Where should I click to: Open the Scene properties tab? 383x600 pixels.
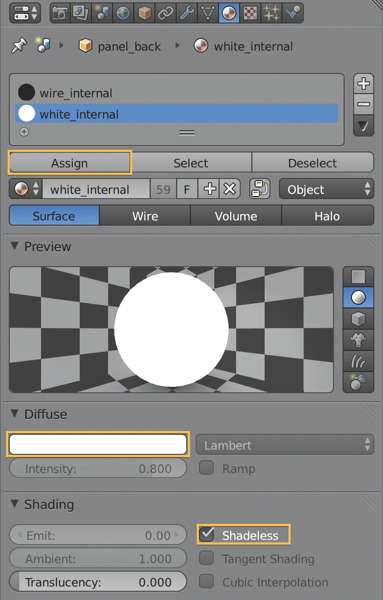102,13
